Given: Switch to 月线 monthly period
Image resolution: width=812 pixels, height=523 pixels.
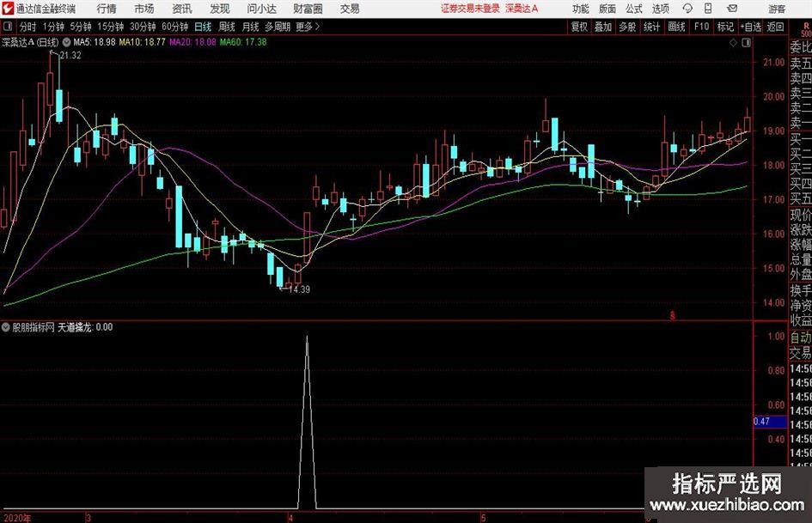Looking at the screenshot, I should pos(250,27).
